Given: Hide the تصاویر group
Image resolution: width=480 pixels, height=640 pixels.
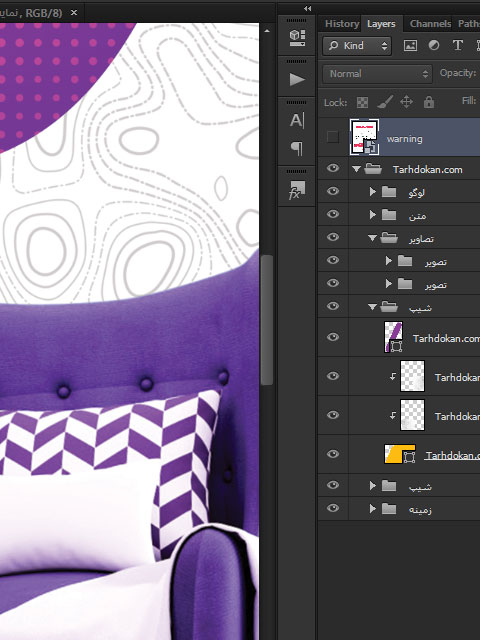Looking at the screenshot, I should pyautogui.click(x=333, y=237).
